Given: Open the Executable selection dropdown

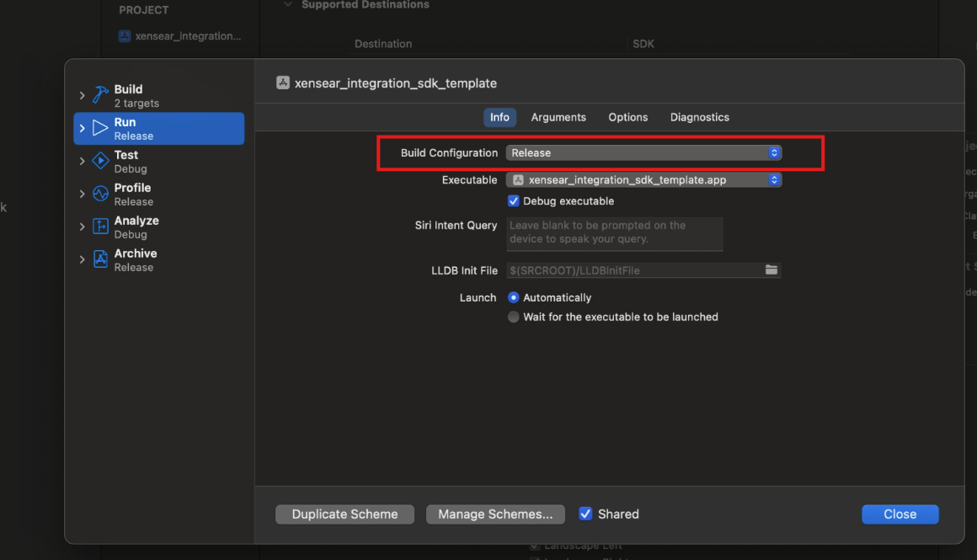Looking at the screenshot, I should (x=643, y=179).
